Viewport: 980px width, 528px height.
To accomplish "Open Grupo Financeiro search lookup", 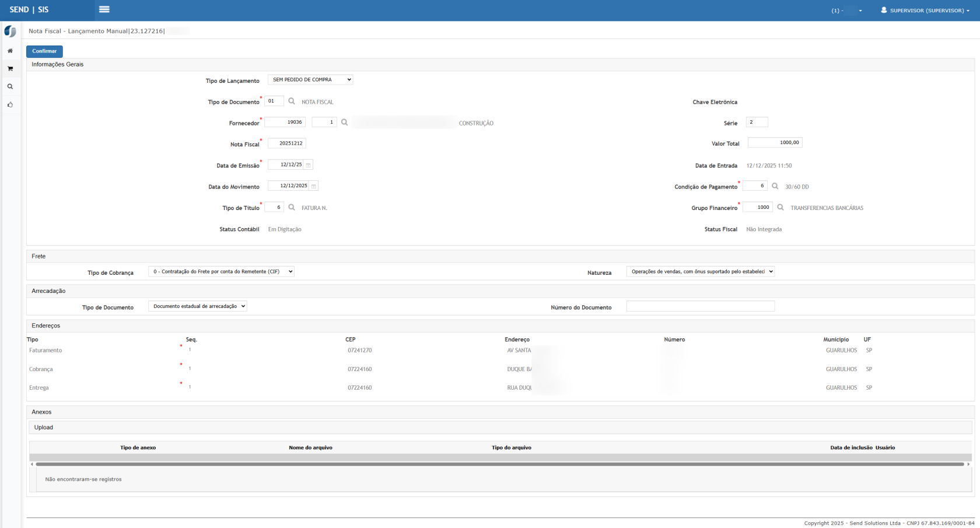I will [x=780, y=208].
